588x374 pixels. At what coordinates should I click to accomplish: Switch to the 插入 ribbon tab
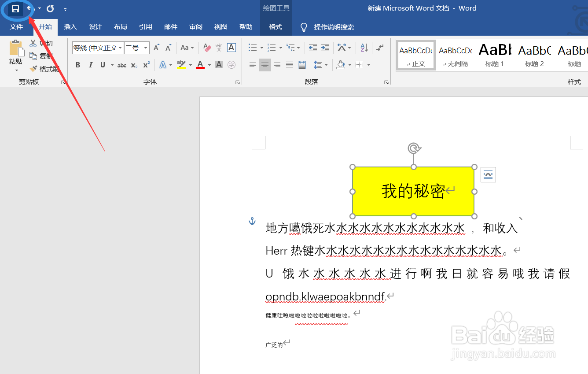point(70,27)
